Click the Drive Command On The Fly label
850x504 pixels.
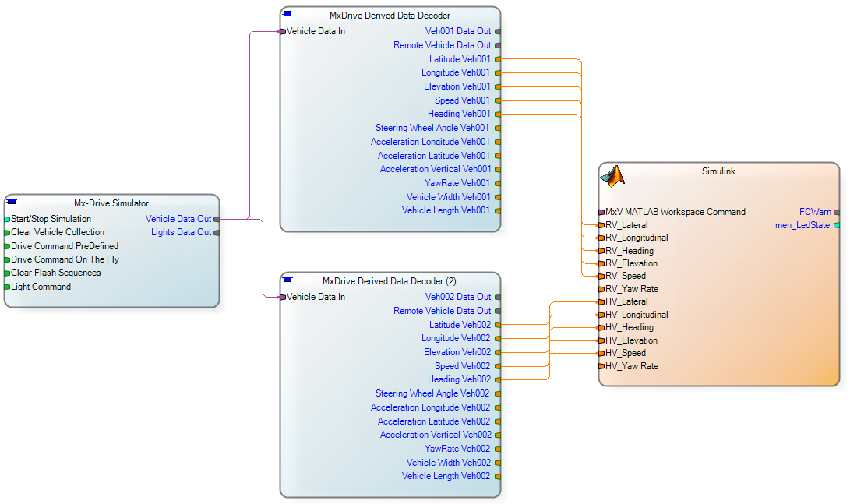(x=65, y=259)
